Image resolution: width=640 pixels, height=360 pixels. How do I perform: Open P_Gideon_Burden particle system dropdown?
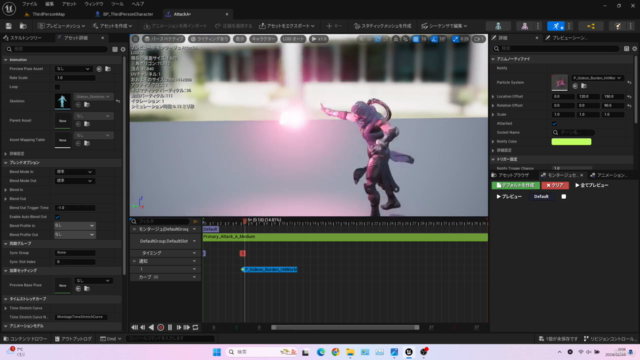597,78
